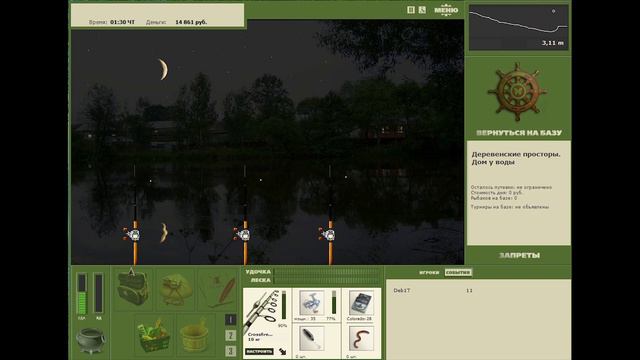
Task: Click the arrow icon next to НАСТРОИТЬ
Action: (282, 351)
